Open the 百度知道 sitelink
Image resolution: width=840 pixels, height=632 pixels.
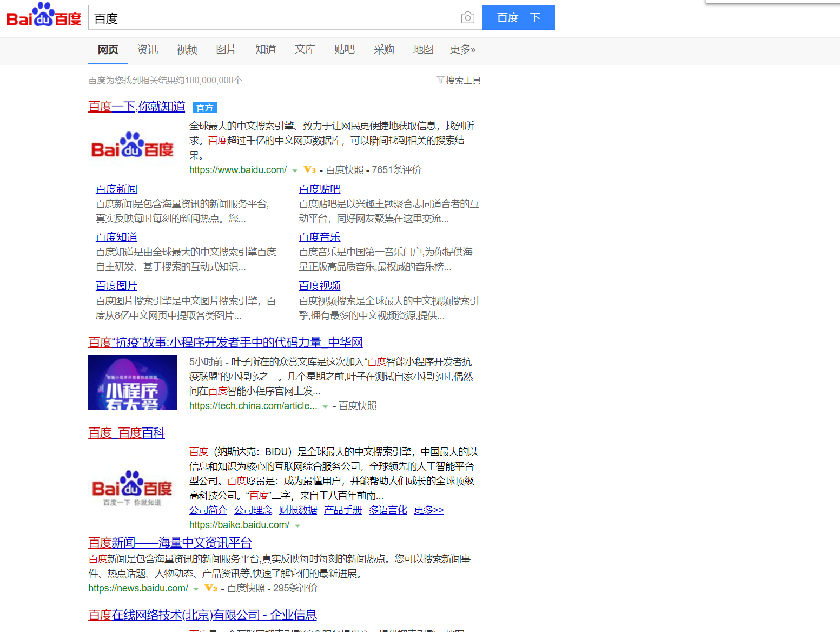click(116, 237)
